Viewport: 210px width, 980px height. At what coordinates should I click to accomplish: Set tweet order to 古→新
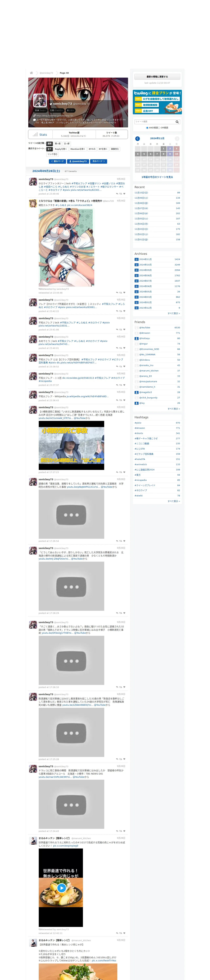coord(67,144)
